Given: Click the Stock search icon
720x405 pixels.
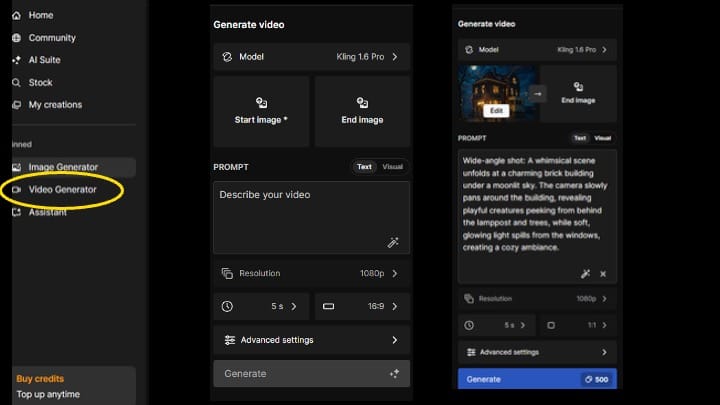Looking at the screenshot, I should 16,82.
